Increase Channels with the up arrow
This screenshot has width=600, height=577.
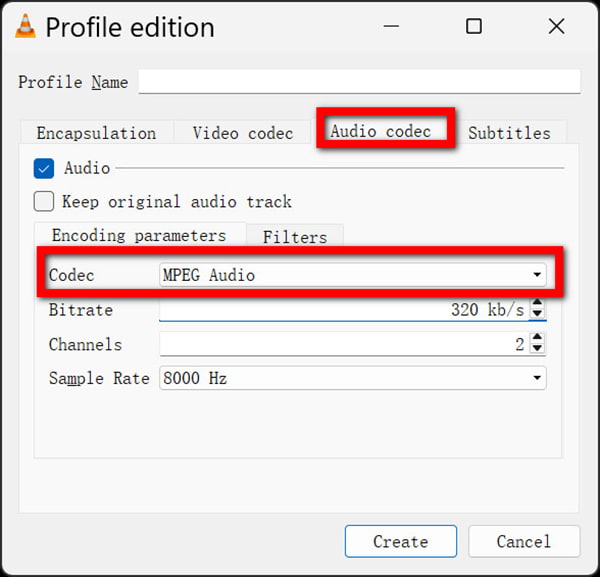point(538,337)
